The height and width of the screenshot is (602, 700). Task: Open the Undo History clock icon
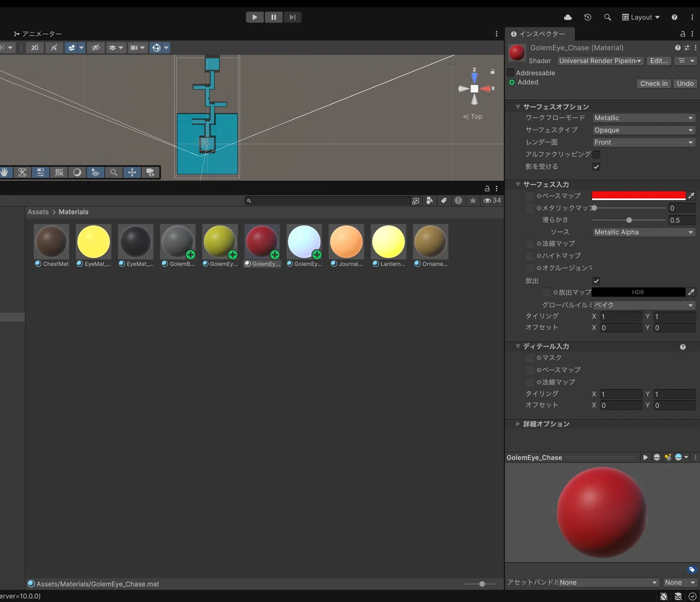(x=587, y=17)
